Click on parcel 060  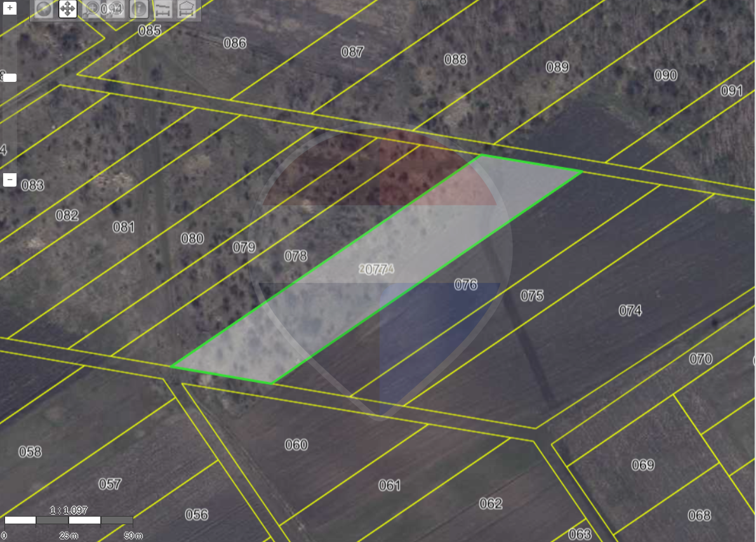coord(296,444)
